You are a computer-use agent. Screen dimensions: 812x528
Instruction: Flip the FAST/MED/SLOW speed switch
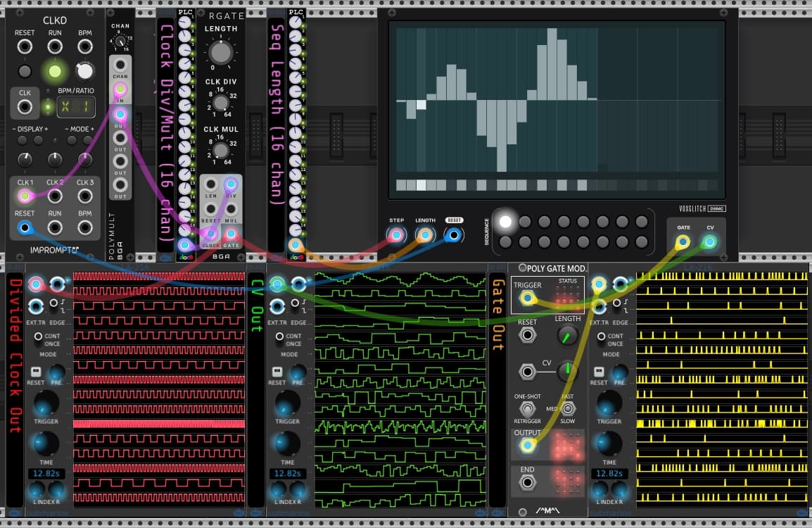tap(568, 408)
